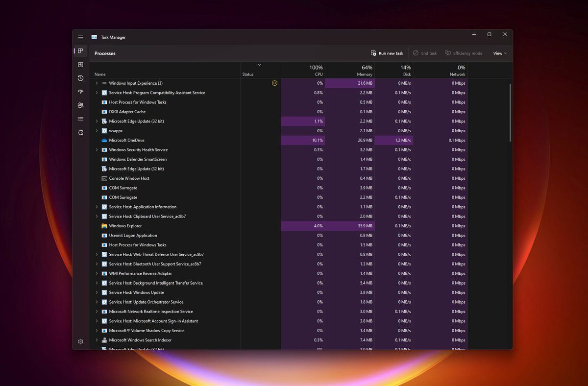588x386 pixels.
Task: Select Service Host: Update Orchestrator Service row
Action: click(278, 302)
